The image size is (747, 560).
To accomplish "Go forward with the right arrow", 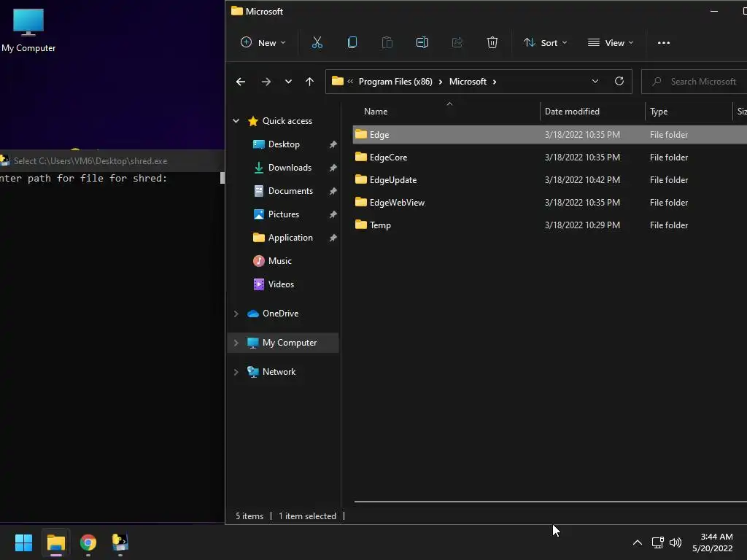I will [x=266, y=82].
